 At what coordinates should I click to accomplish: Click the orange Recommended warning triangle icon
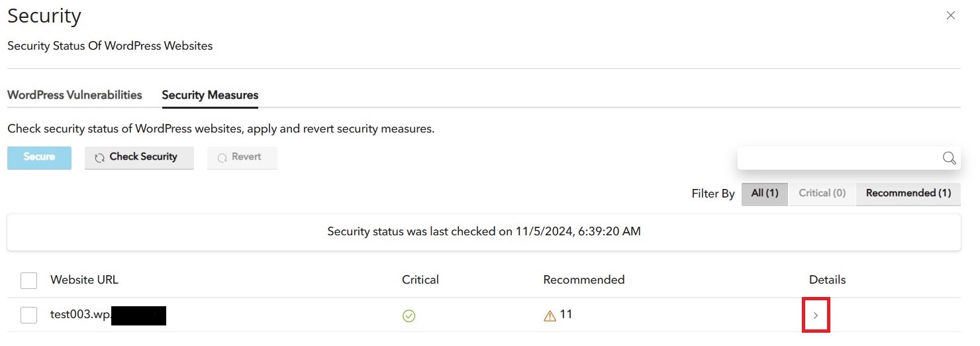pos(550,316)
